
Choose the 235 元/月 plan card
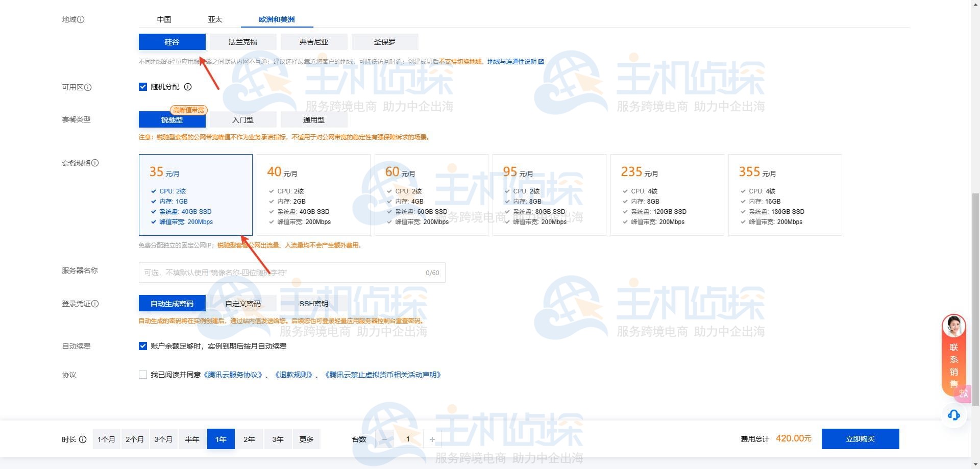click(x=667, y=195)
